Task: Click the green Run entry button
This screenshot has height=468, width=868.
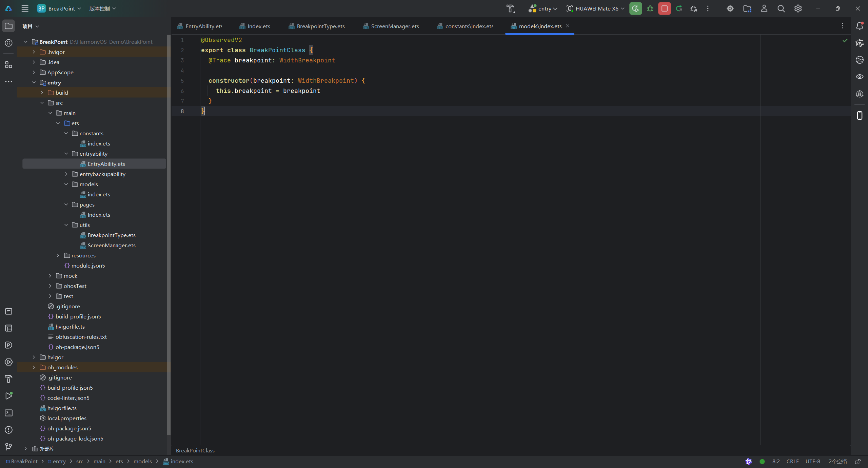Action: click(x=635, y=8)
